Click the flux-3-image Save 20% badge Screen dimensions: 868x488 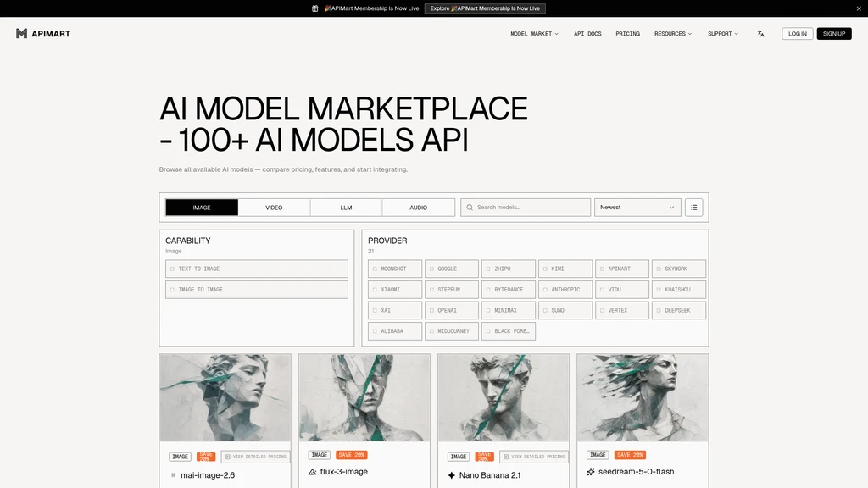click(352, 455)
